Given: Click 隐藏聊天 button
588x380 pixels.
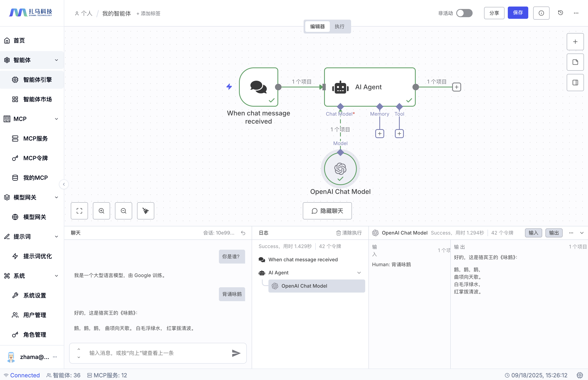Looking at the screenshot, I should (x=327, y=211).
